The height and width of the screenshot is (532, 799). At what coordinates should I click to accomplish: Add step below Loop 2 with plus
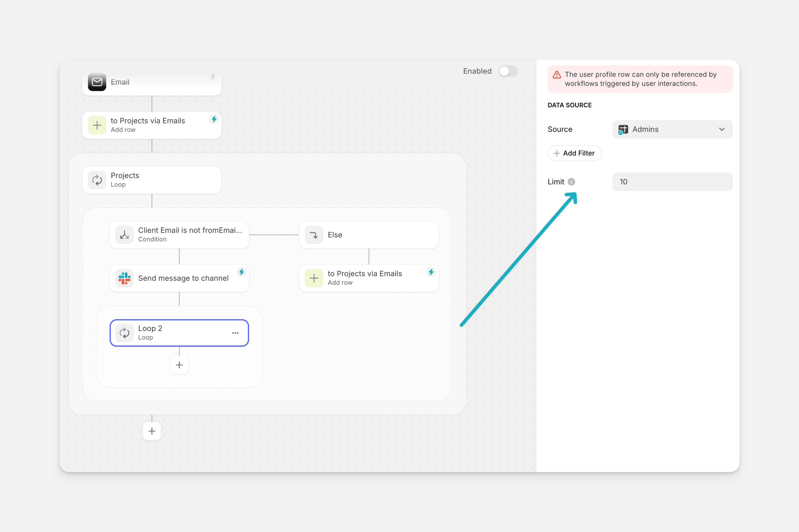click(x=179, y=365)
